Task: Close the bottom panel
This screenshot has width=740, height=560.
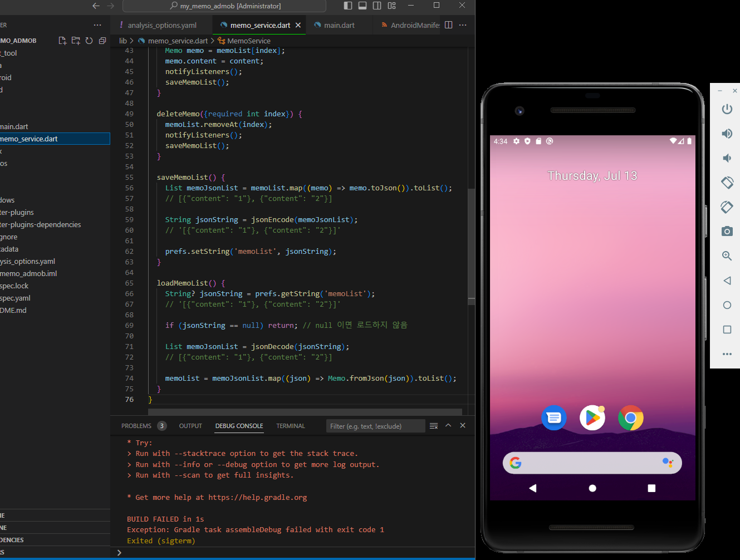Action: [463, 425]
